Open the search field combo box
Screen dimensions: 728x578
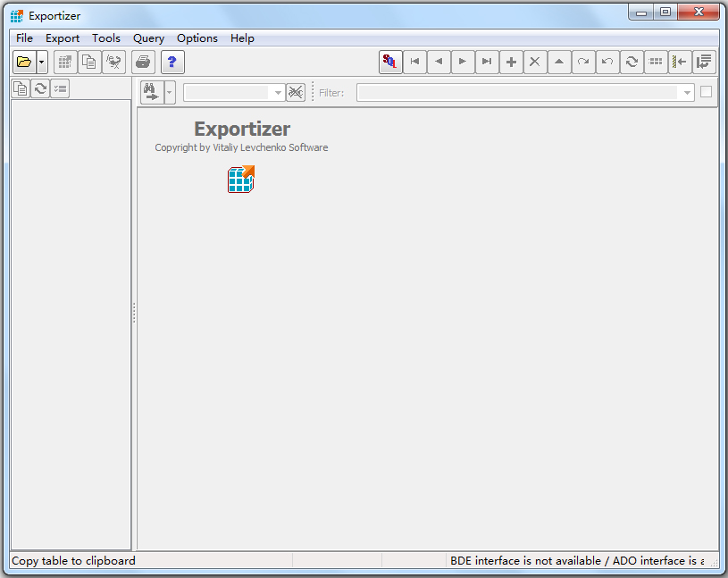(x=234, y=93)
